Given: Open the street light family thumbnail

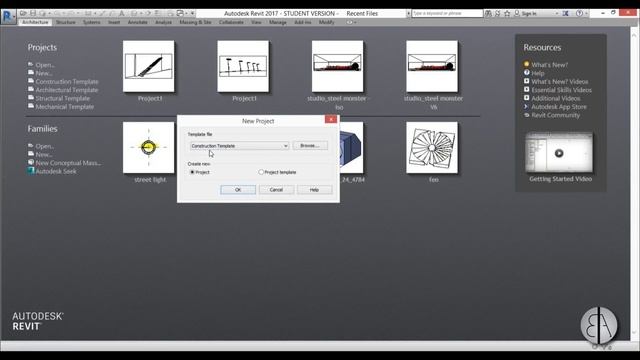Looking at the screenshot, I should pyautogui.click(x=149, y=147).
